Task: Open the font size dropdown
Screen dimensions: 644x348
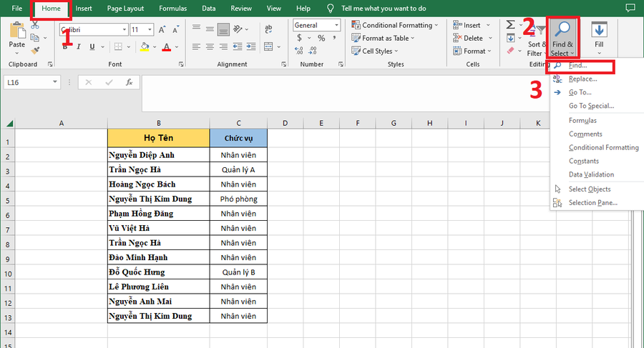Action: (x=150, y=29)
